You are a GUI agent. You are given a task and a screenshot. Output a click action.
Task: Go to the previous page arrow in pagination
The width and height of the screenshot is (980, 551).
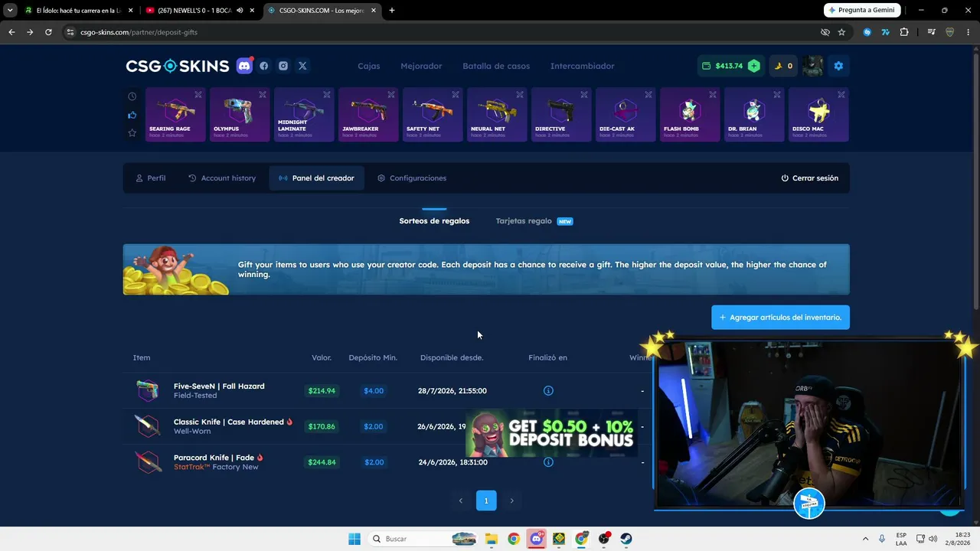(x=460, y=500)
